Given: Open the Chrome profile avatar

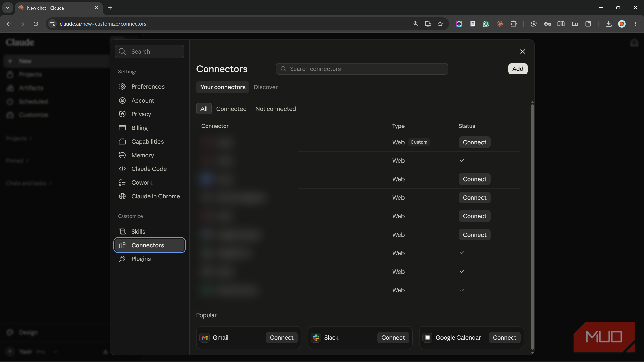Looking at the screenshot, I should pos(622,24).
